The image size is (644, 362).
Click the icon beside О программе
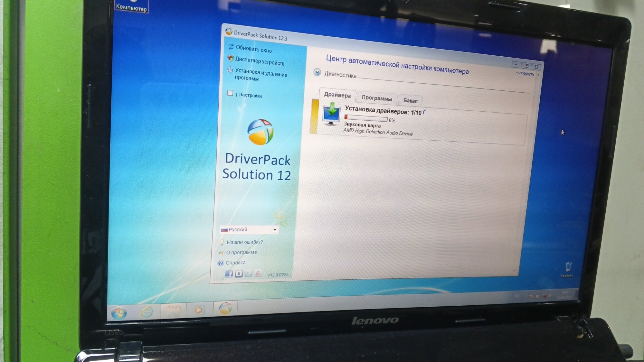pos(221,253)
